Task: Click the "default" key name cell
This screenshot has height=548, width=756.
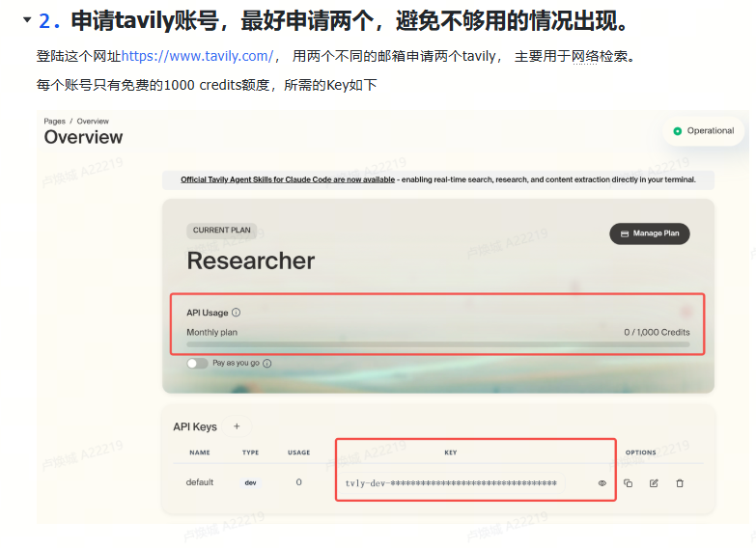Action: [200, 482]
